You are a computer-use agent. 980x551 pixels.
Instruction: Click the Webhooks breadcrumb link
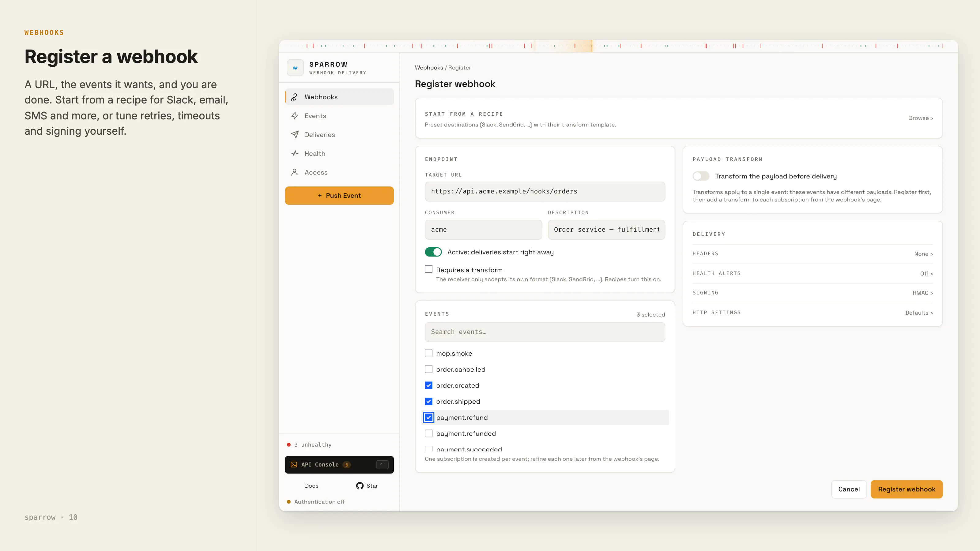pos(429,67)
